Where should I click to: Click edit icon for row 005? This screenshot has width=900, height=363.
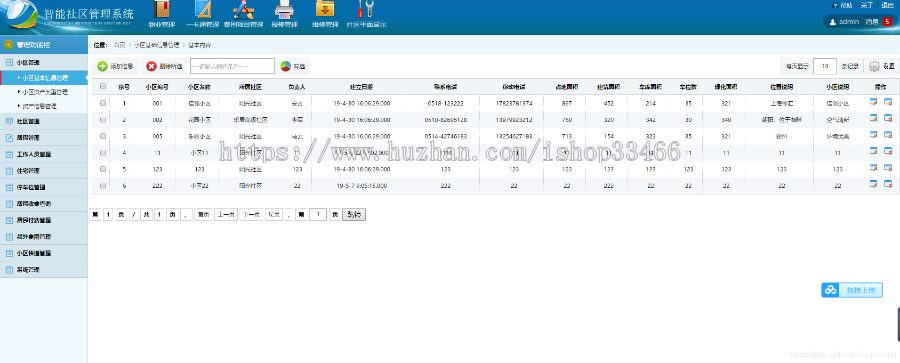tap(873, 134)
